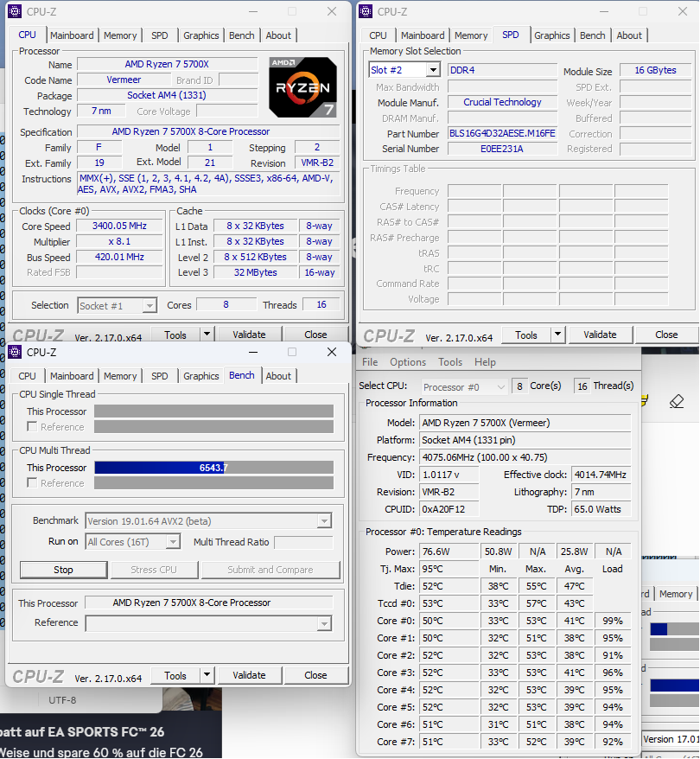Toggle Reference checkbox under CPU Single Thread
The width and height of the screenshot is (700, 759).
point(32,426)
